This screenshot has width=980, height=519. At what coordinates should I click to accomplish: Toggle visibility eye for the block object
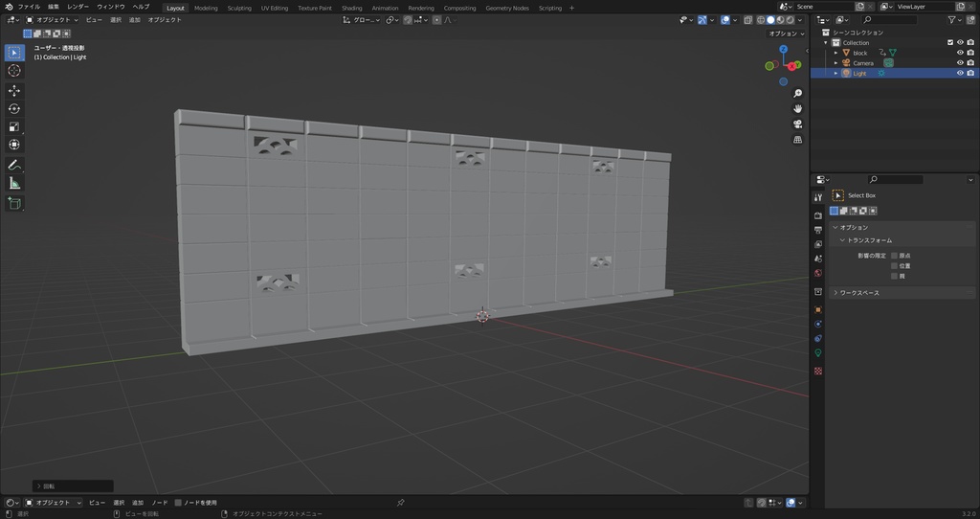click(960, 53)
